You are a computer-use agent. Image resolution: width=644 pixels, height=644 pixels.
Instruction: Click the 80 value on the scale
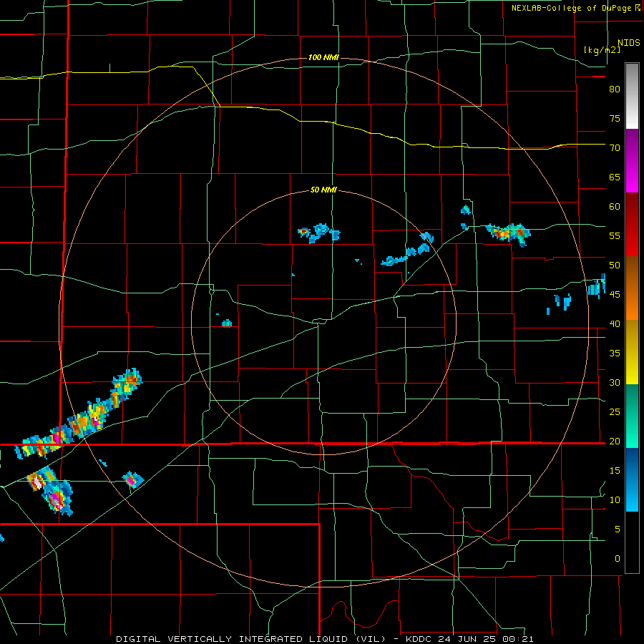(615, 89)
